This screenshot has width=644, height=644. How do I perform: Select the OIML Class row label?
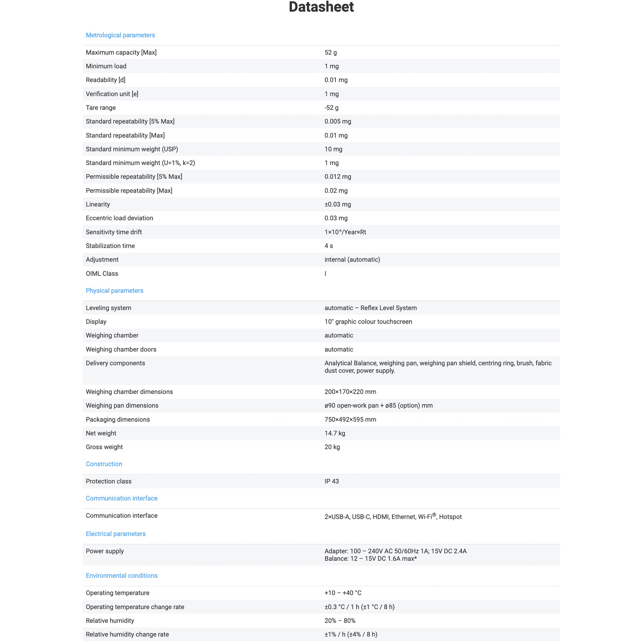pyautogui.click(x=102, y=273)
